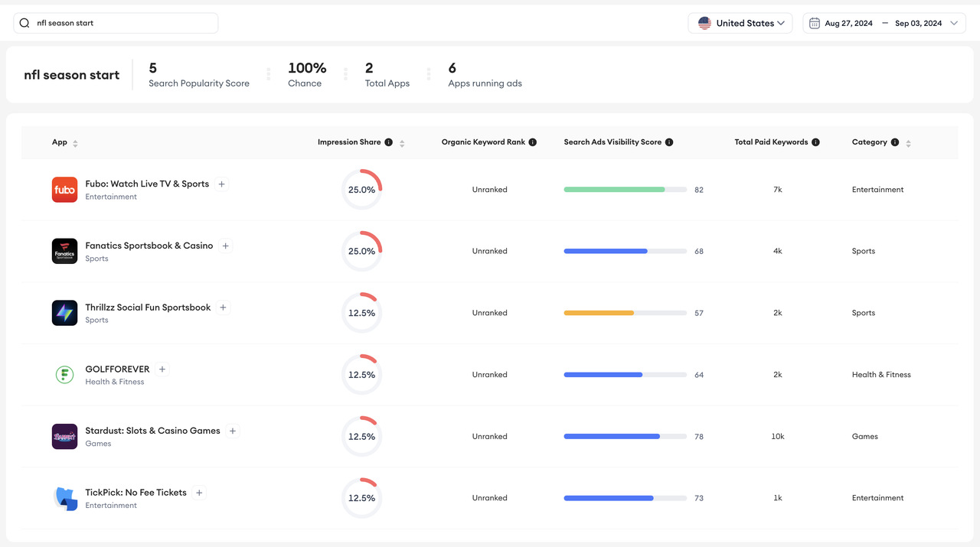
Task: Add GOLFFOREVER using its plus icon
Action: click(x=162, y=369)
